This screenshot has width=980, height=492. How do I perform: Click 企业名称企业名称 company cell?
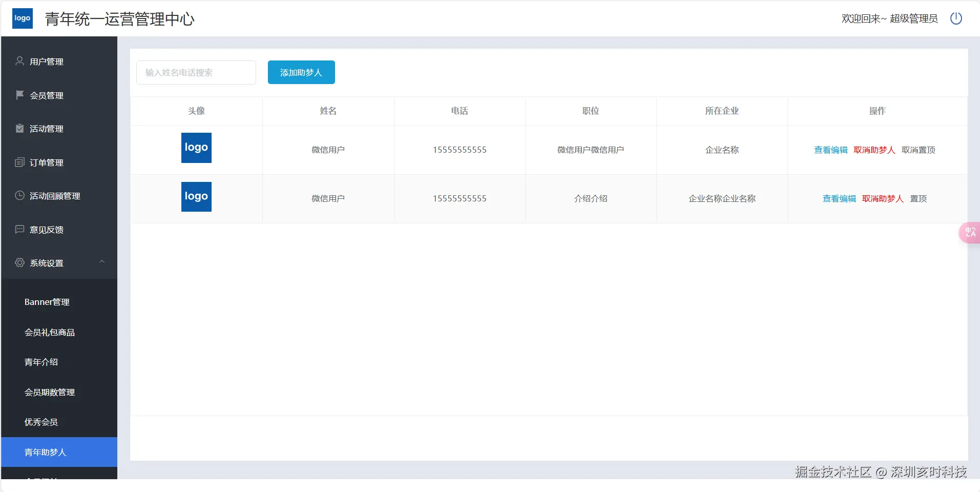(x=722, y=198)
